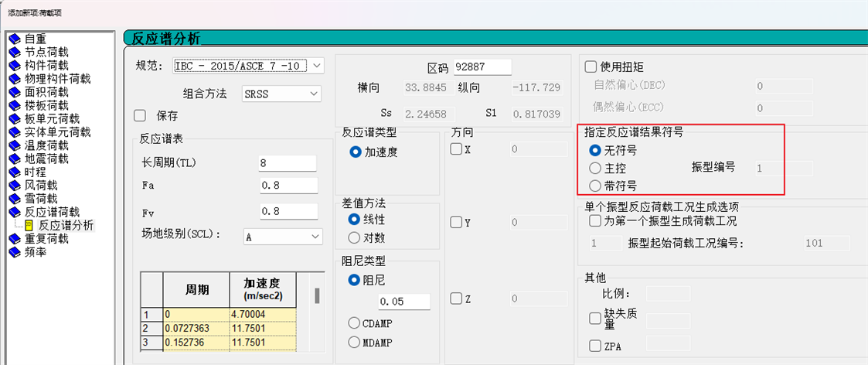Click the 反应谱分析 document icon
Image resolution: width=868 pixels, height=365 pixels.
[29, 225]
